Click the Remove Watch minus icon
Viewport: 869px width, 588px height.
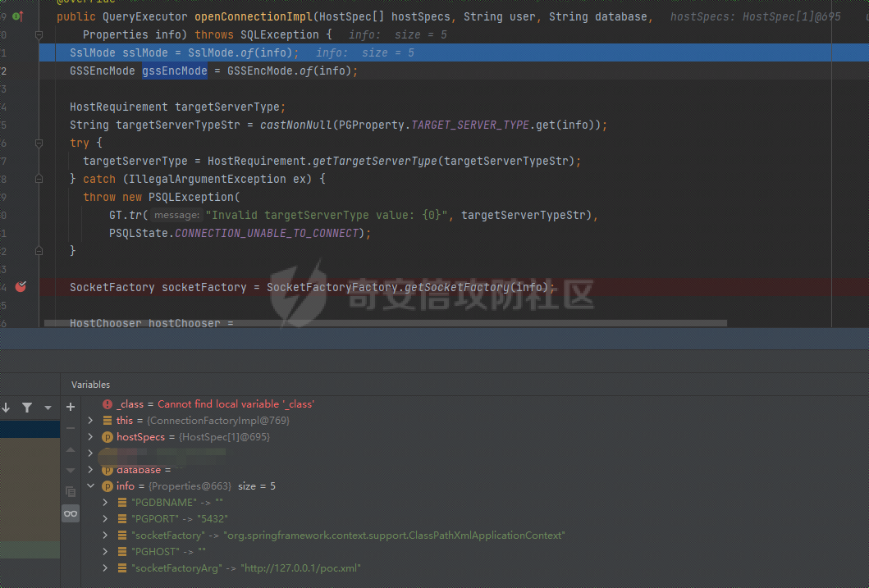click(71, 428)
